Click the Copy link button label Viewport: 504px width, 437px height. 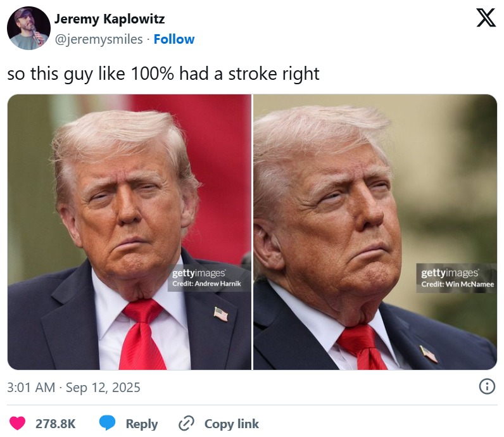tap(232, 424)
